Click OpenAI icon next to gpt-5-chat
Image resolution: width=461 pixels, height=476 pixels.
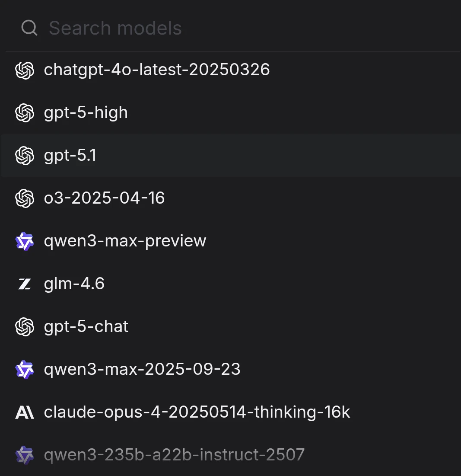[25, 327]
